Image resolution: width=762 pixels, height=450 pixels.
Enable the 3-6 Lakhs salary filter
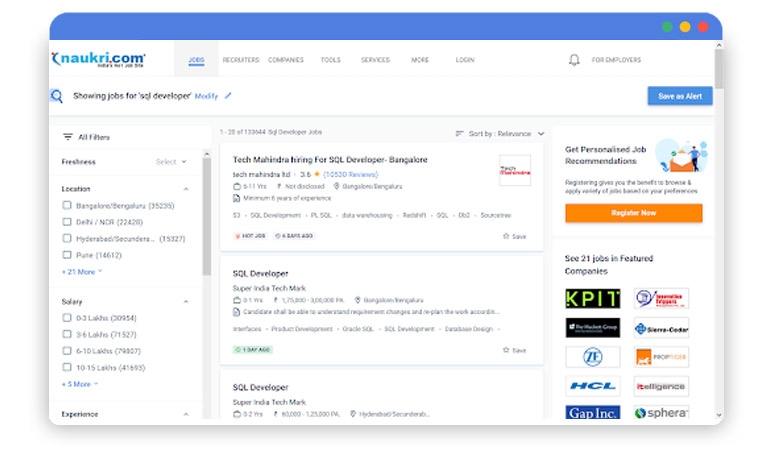click(67, 334)
